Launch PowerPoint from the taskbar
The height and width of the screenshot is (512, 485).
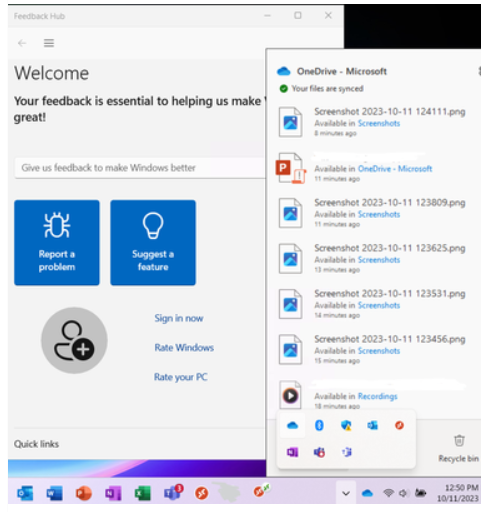tap(84, 493)
